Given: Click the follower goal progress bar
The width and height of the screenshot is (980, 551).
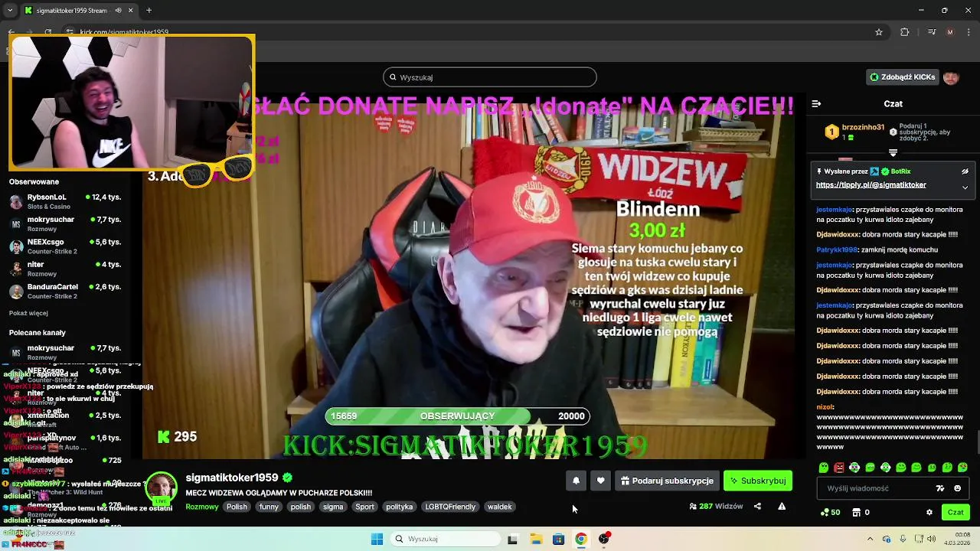Looking at the screenshot, I should click(x=457, y=416).
